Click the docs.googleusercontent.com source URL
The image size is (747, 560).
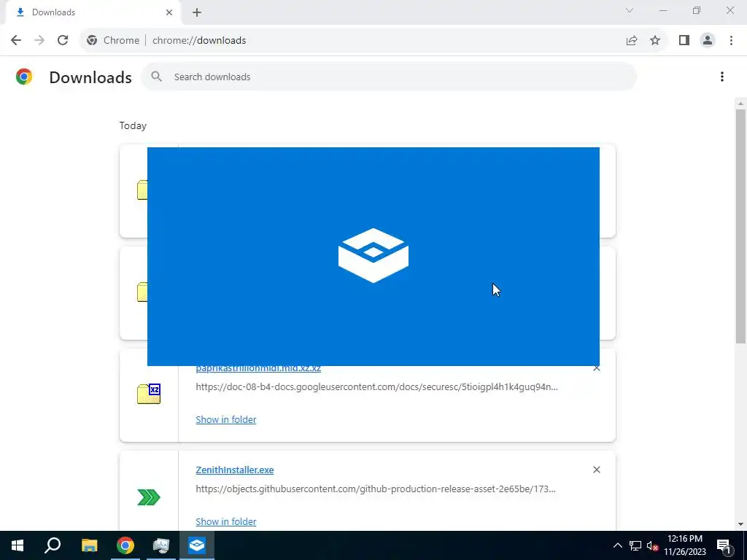coord(376,386)
